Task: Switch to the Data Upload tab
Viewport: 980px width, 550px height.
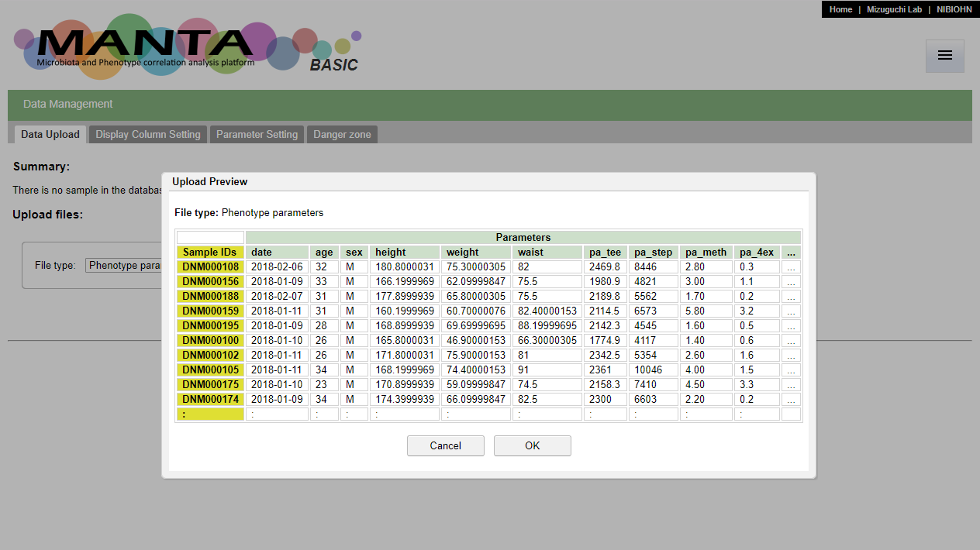Action: click(50, 134)
